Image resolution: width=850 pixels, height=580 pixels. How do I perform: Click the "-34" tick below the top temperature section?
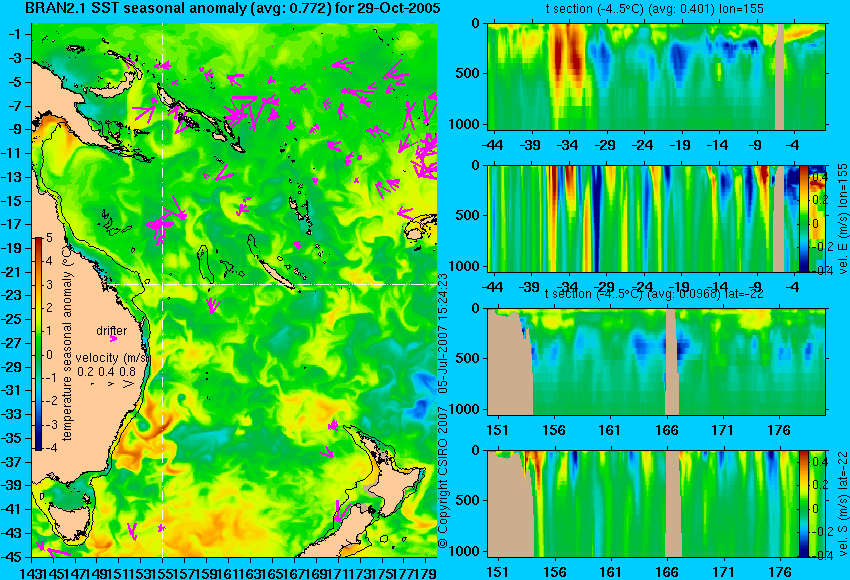pyautogui.click(x=567, y=145)
